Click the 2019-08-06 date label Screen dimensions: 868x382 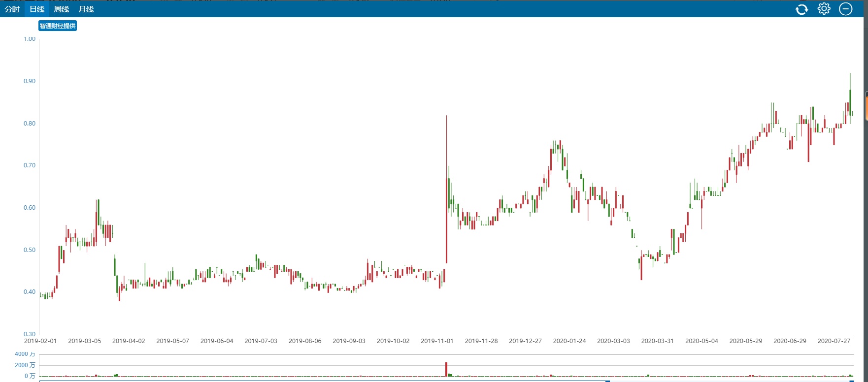pyautogui.click(x=305, y=341)
